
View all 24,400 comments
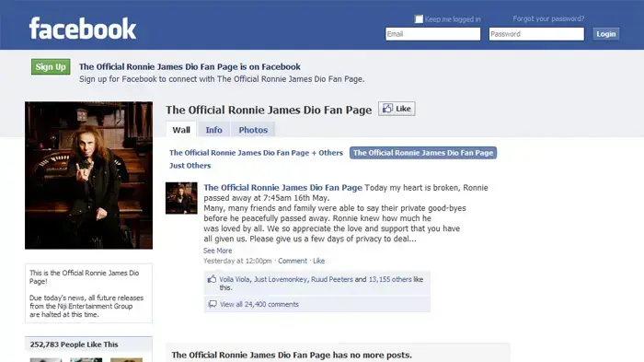(259, 304)
